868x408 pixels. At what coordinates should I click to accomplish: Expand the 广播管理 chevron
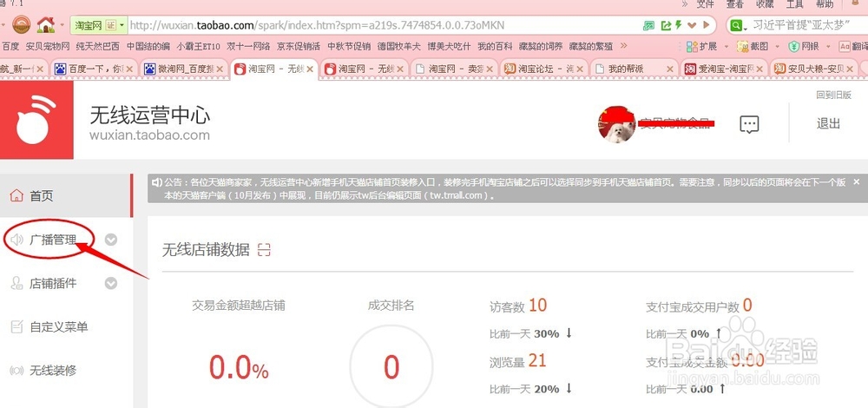[x=111, y=239]
